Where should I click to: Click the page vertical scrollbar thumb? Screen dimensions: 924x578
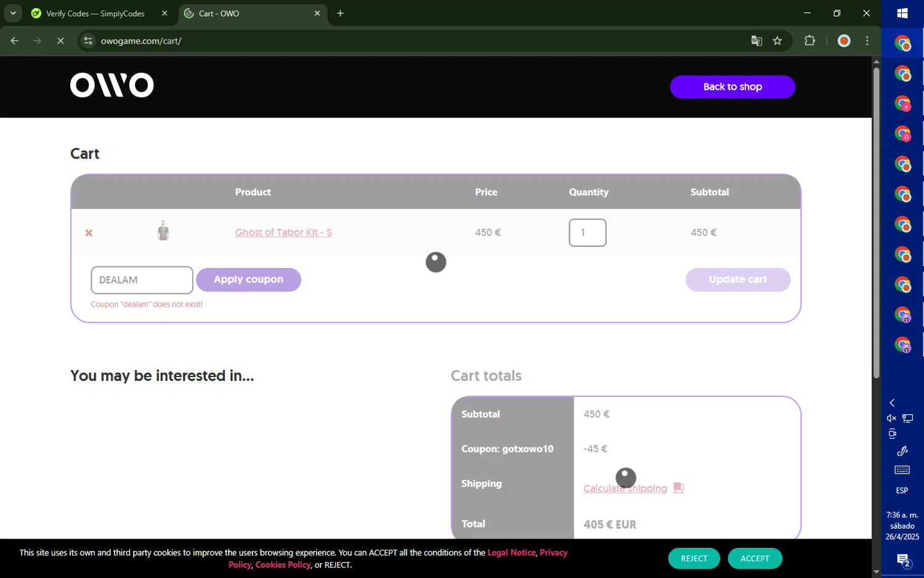pos(876,222)
